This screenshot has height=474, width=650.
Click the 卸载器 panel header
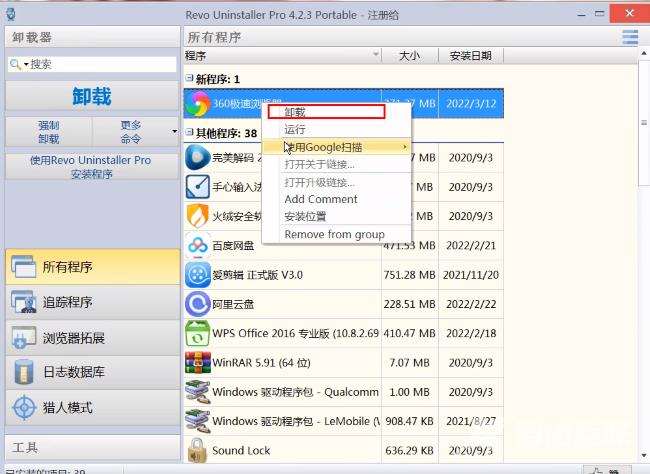coord(93,37)
